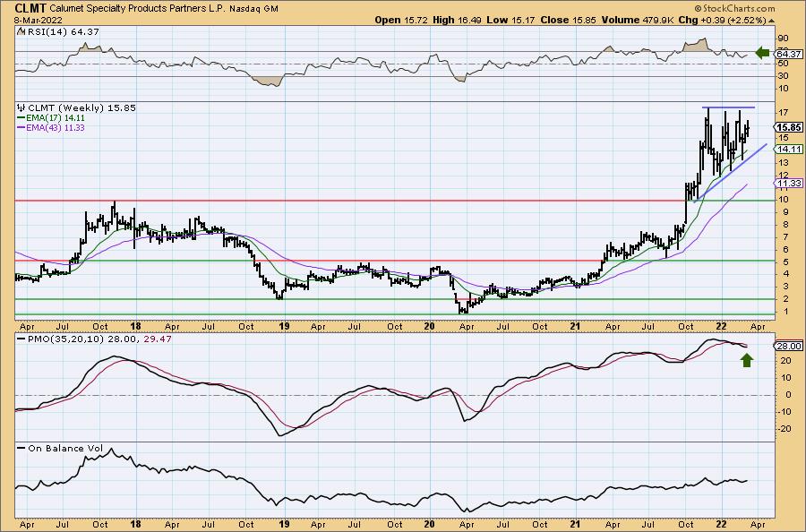Click the RSI area-chart icon beside RSI(14)
Image resolution: width=806 pixels, height=532 pixels.
point(21,31)
